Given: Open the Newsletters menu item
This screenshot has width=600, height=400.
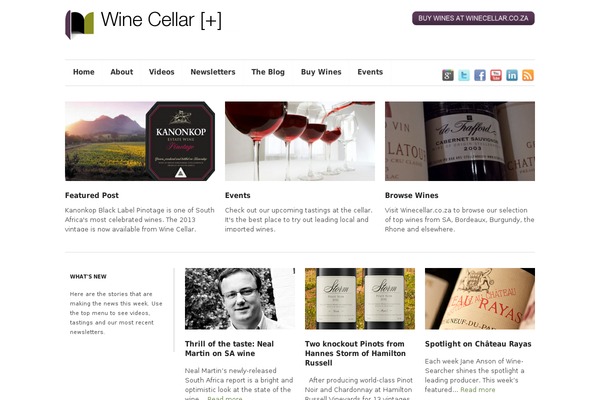Looking at the screenshot, I should point(213,72).
